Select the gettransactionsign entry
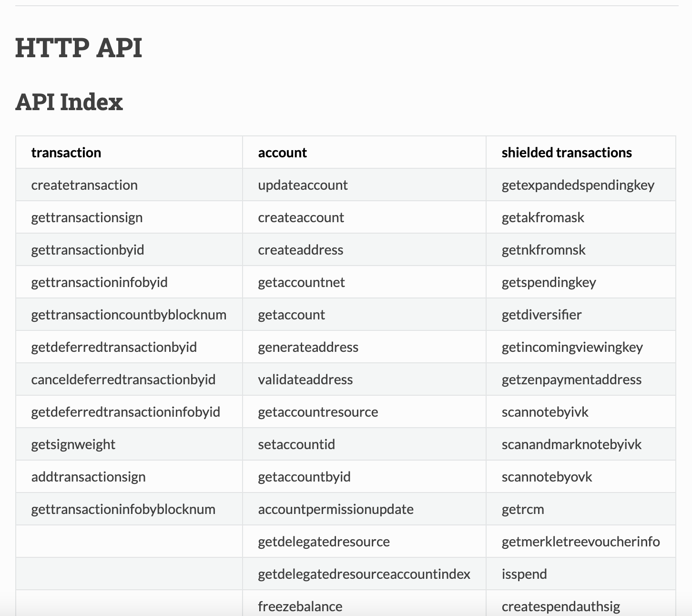This screenshot has width=692, height=616. pyautogui.click(x=87, y=217)
